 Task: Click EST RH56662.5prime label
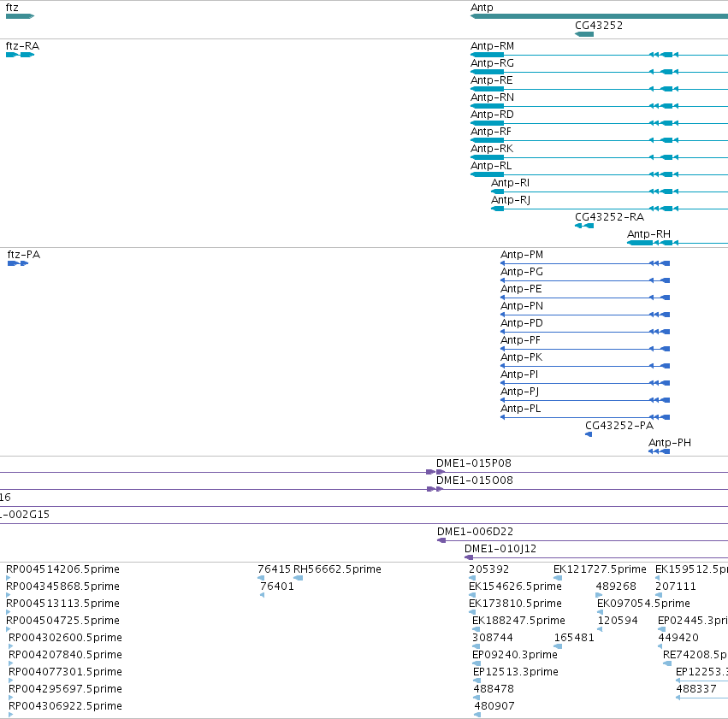pyautogui.click(x=337, y=569)
